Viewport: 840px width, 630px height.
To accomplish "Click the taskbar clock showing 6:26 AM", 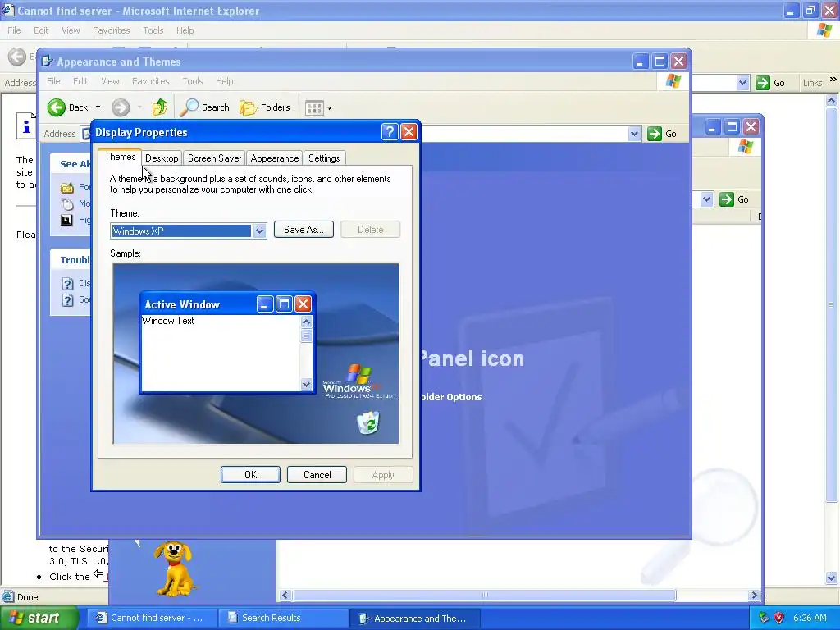I will point(810,618).
